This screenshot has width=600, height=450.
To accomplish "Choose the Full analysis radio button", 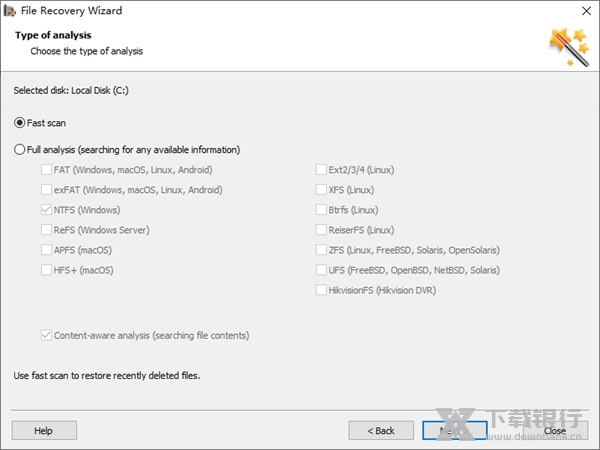I will 20,150.
